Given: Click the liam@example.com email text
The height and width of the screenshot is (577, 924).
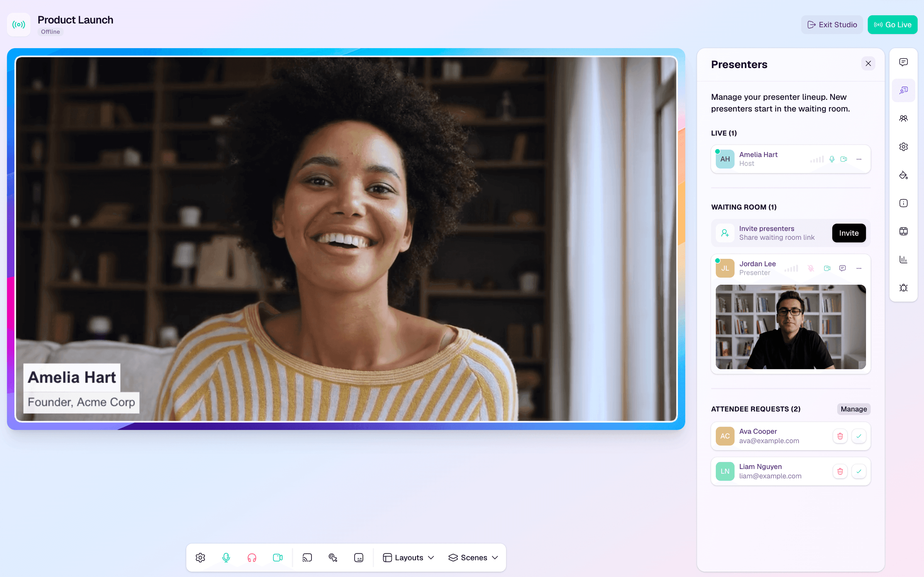Looking at the screenshot, I should 770,476.
